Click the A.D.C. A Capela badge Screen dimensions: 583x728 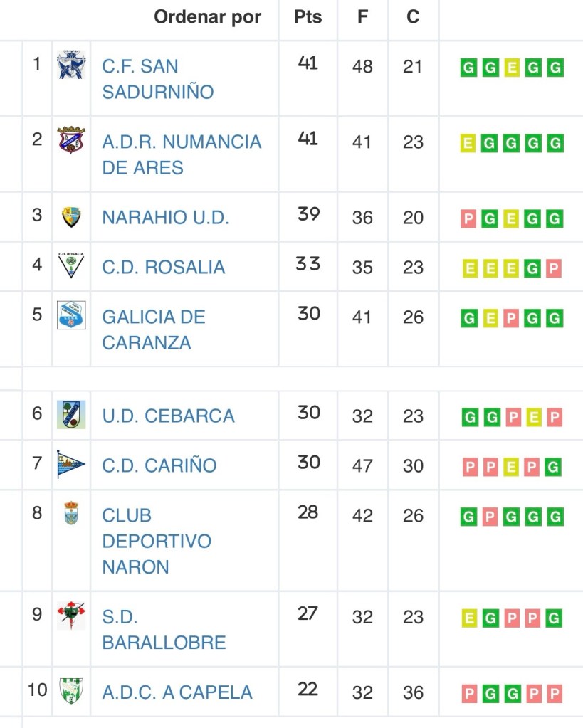coord(71,691)
